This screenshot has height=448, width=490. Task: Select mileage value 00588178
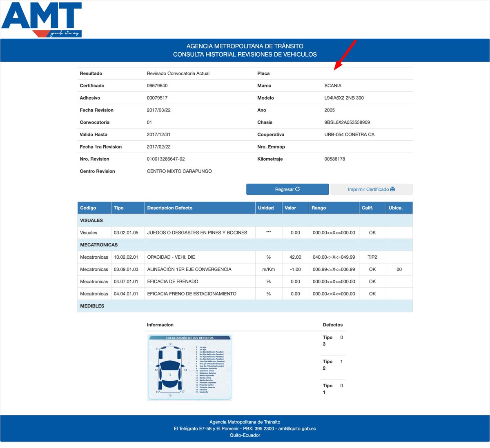tap(334, 159)
